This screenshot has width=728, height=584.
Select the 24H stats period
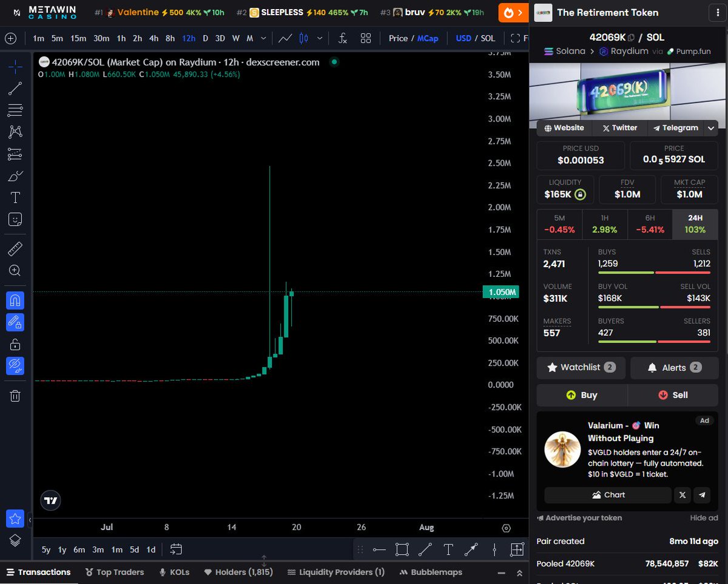point(695,224)
